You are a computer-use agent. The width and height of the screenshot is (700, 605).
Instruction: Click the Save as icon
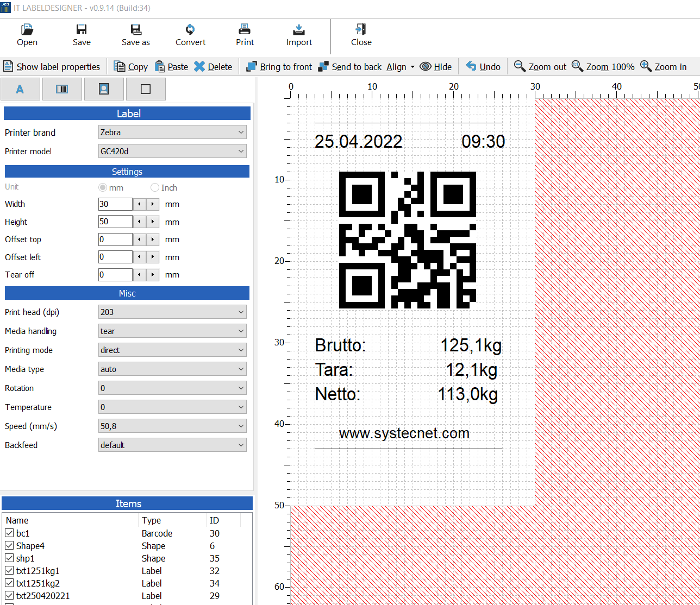point(136,30)
